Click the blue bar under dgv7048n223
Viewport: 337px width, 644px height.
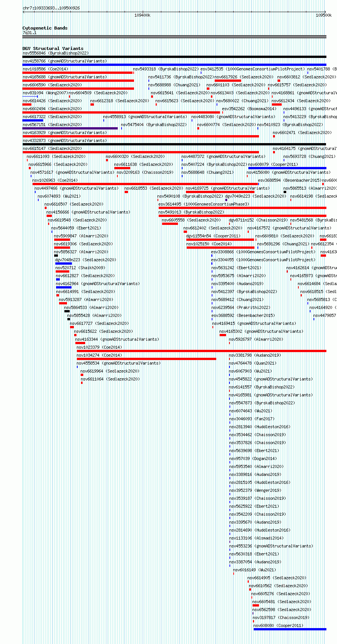tap(64, 264)
